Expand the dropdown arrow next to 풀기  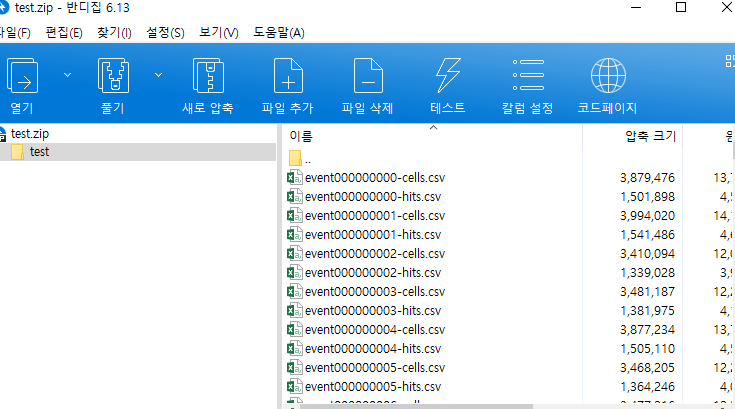[x=158, y=75]
